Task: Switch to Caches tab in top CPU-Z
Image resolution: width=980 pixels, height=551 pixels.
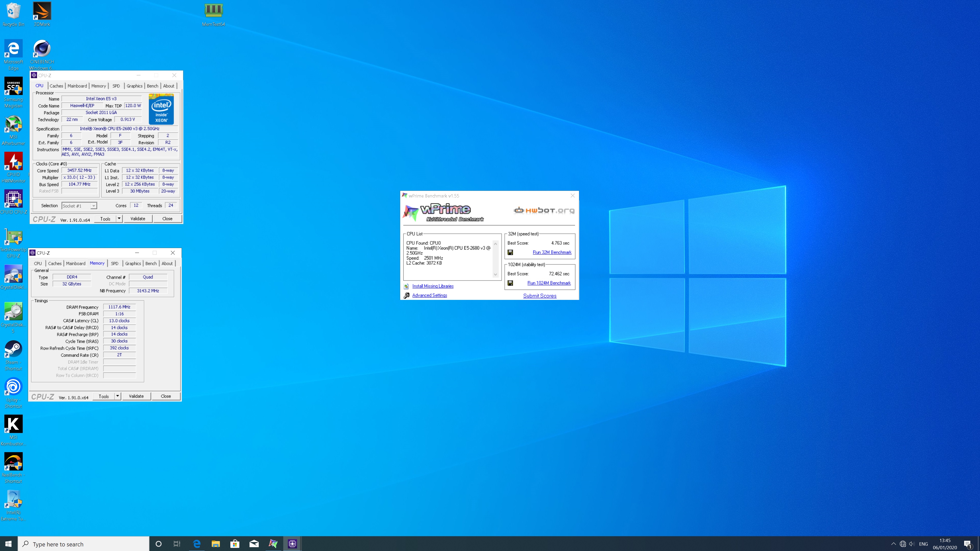Action: point(56,86)
